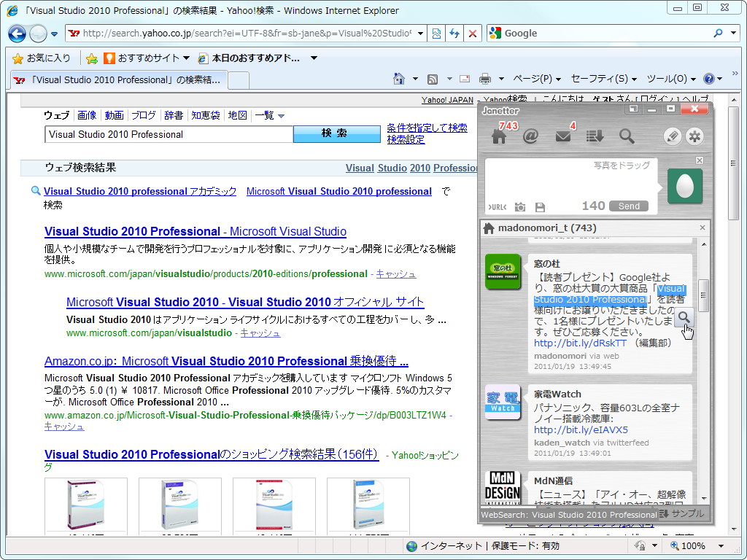Viewport: 747px width, 560px height.
Task: Open search provider dropdown arrow
Action: pyautogui.click(x=734, y=34)
